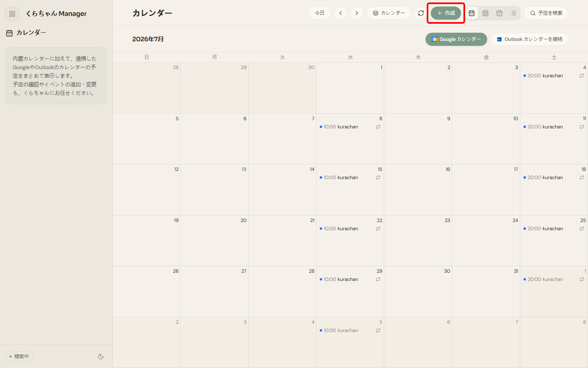Click the repeat icon on August 1 event
Viewport: 588px width, 368px height.
pos(582,279)
